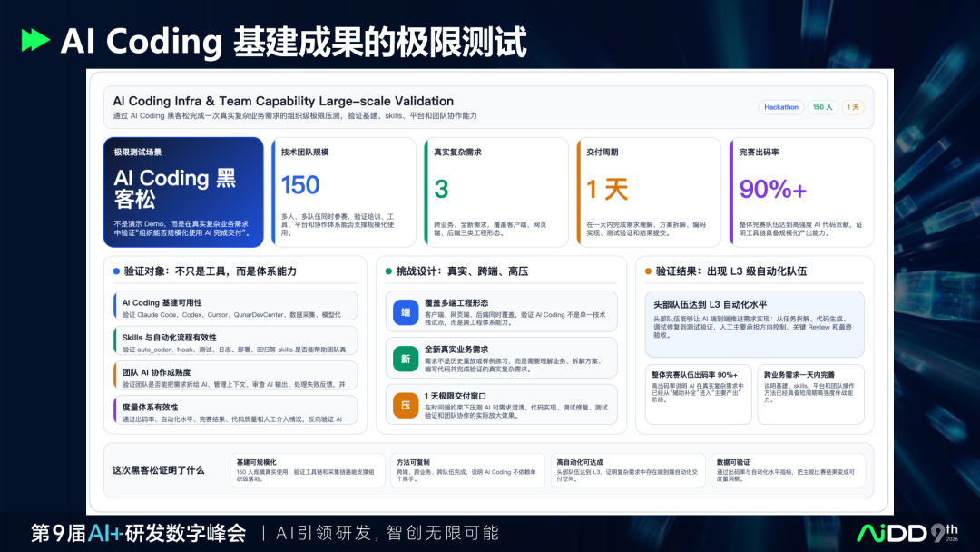Click the green double-arrow title icon
Image resolution: width=980 pixels, height=552 pixels.
click(35, 41)
